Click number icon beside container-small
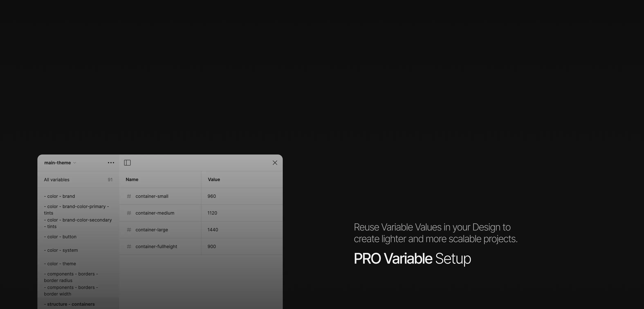 click(129, 196)
